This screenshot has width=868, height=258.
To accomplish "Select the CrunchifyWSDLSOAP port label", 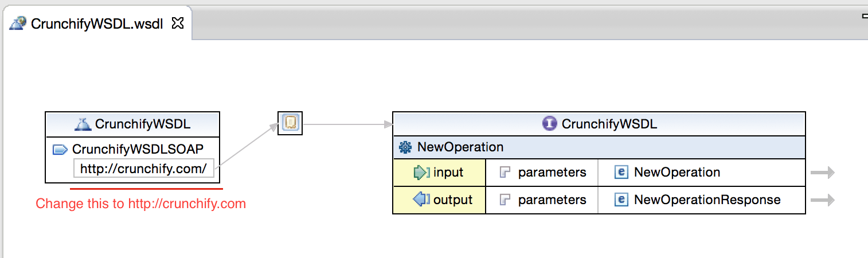I will click(x=138, y=150).
